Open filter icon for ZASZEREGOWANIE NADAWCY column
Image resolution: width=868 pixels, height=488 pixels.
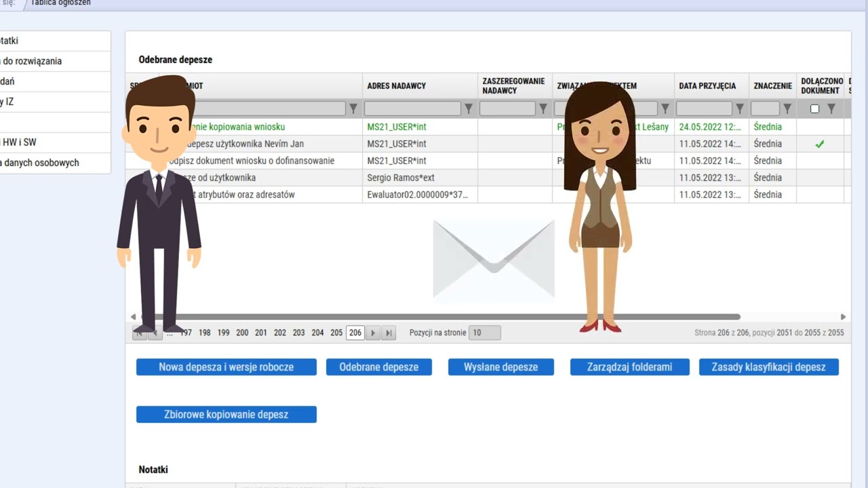coord(543,108)
